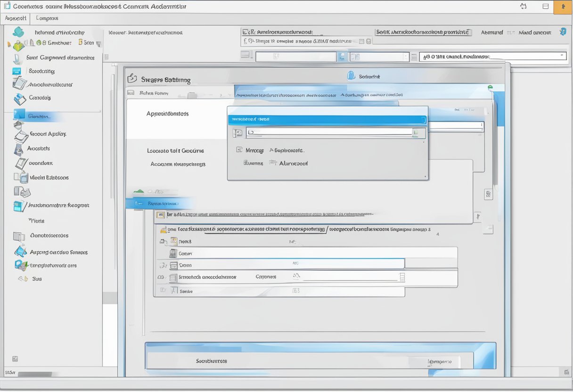Click the stacked pages icon beside Fsooort Apstiay

[20, 136]
